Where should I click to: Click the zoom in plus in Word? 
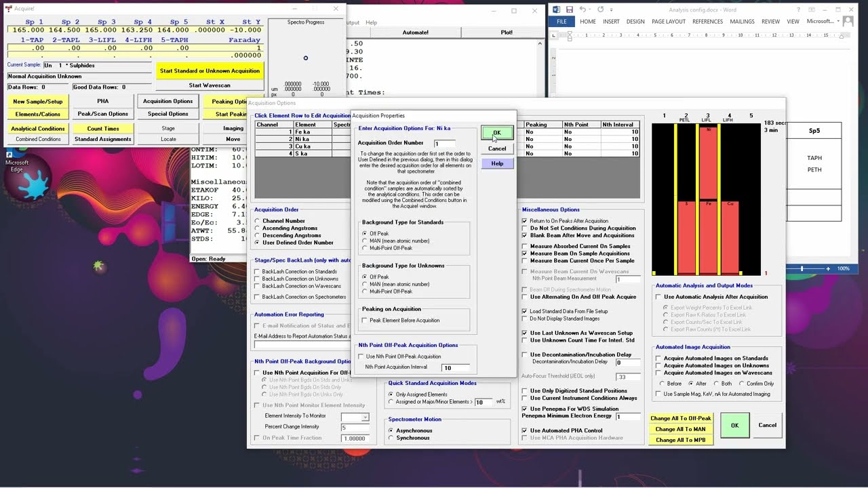coord(828,268)
